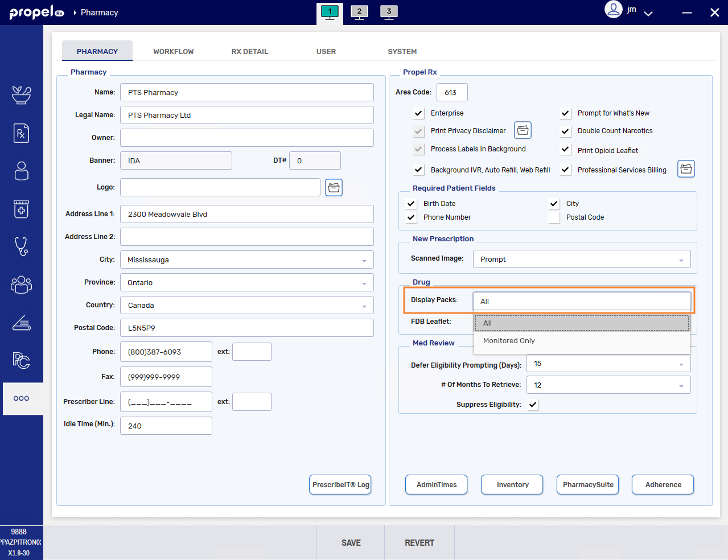728x560 pixels.
Task: Enable Postal Code required field
Action: tap(554, 217)
